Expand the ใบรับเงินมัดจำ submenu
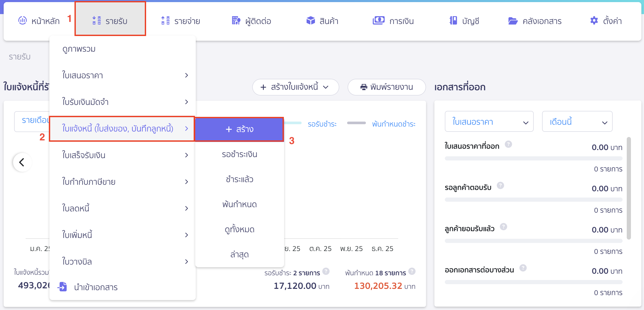Viewport: 644px width, 310px height. click(186, 102)
